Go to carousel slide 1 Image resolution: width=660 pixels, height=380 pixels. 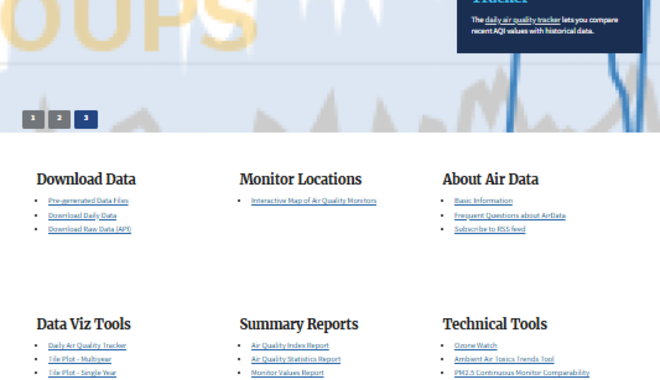[x=33, y=120]
